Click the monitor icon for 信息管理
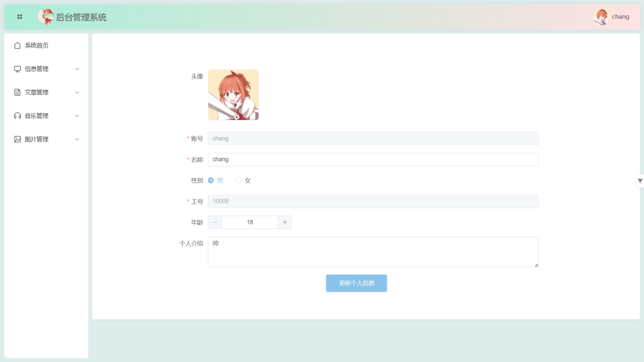This screenshot has width=644, height=362. 18,69
